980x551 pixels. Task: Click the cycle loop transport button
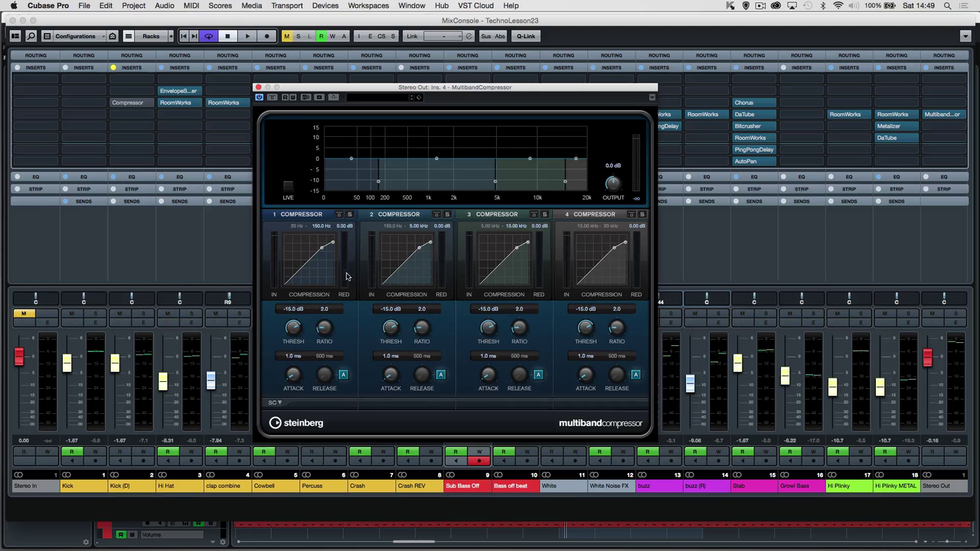point(208,36)
